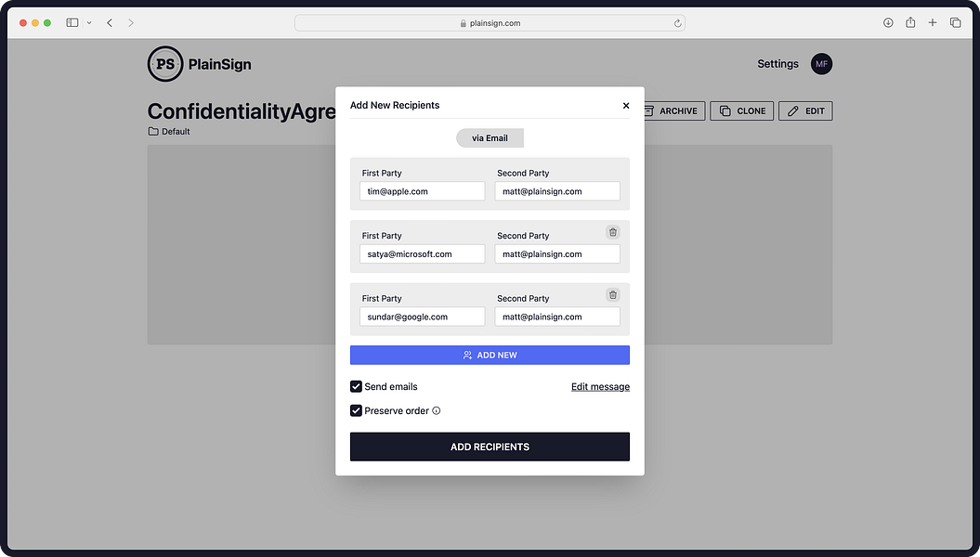Select the via Email tab
Screen dimensions: 980x557
[490, 138]
